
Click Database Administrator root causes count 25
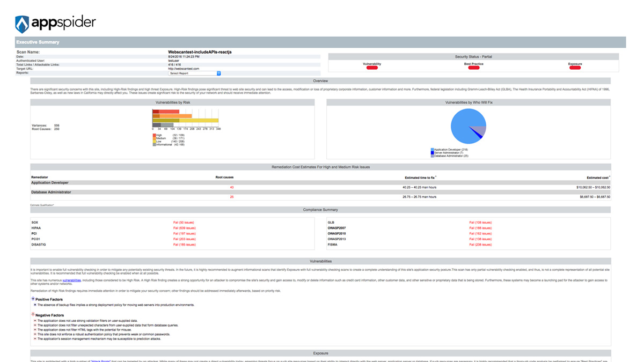232,197
